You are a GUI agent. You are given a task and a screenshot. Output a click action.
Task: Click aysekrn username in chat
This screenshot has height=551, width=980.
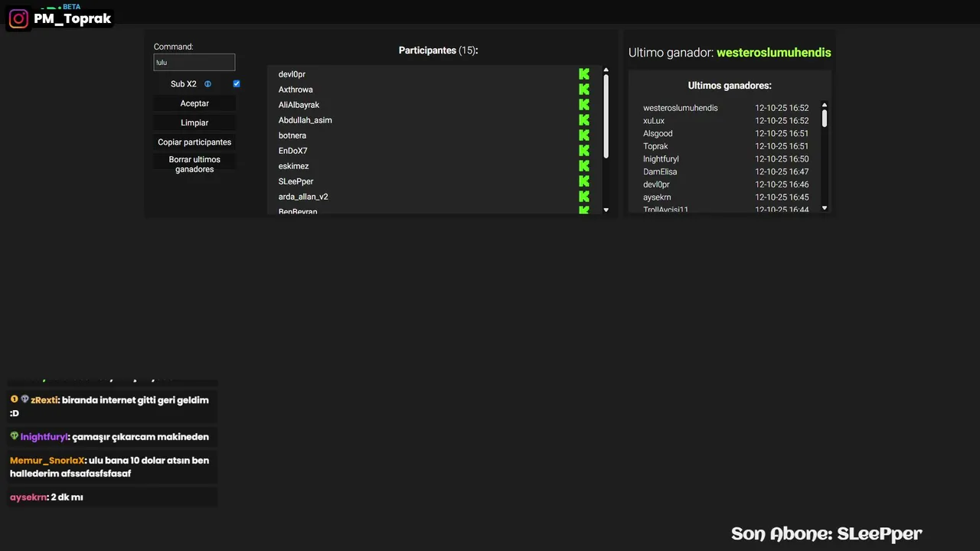28,497
